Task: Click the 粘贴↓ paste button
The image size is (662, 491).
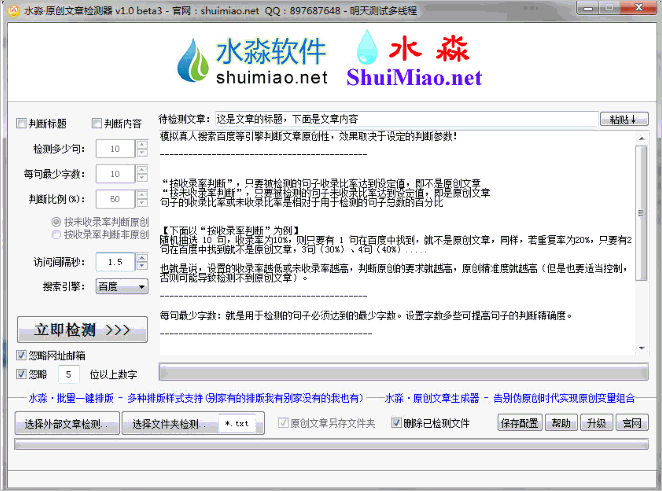Action: point(624,119)
